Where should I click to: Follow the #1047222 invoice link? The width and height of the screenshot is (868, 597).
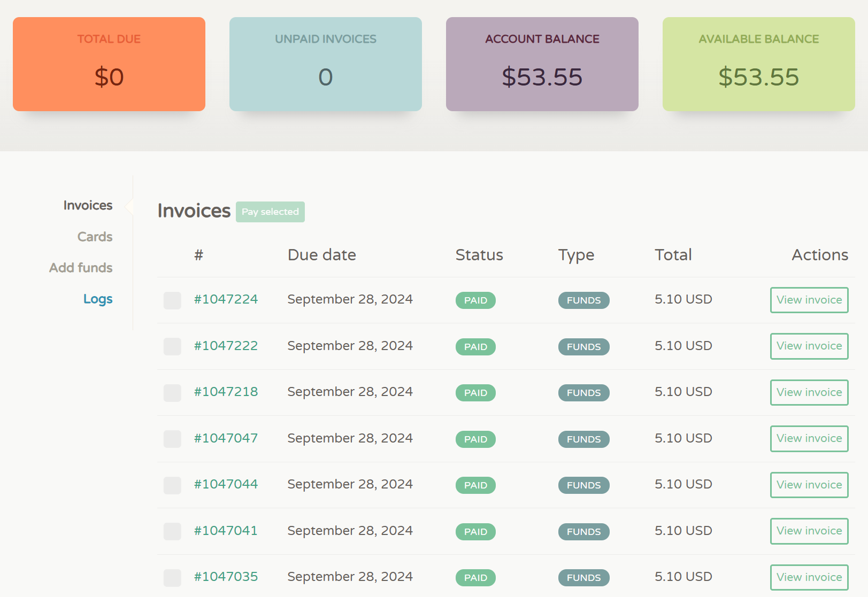(226, 346)
